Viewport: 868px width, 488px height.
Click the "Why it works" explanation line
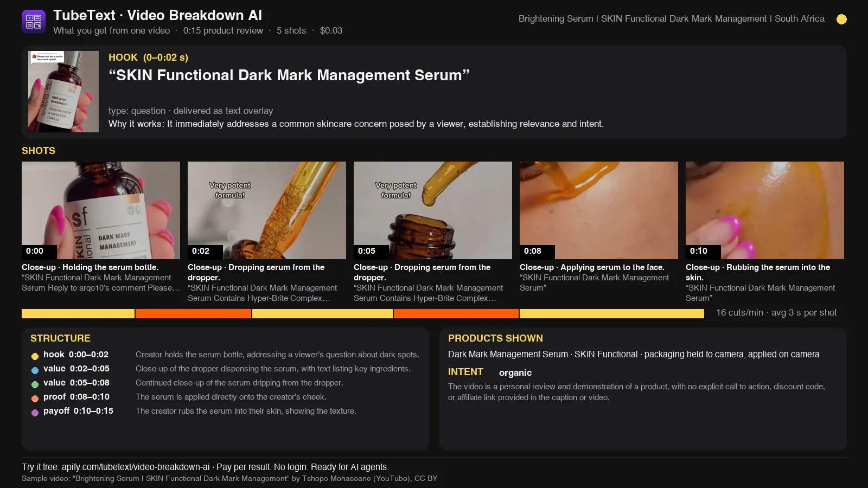tap(356, 124)
